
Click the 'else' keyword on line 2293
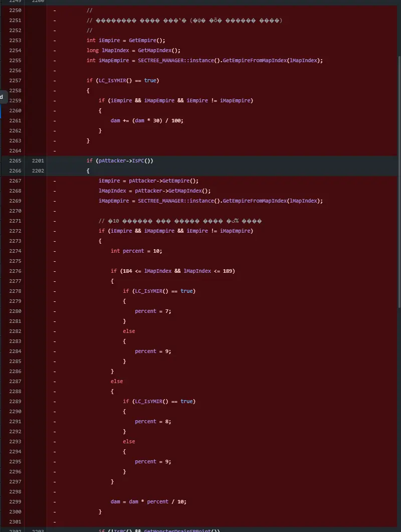[x=129, y=441]
